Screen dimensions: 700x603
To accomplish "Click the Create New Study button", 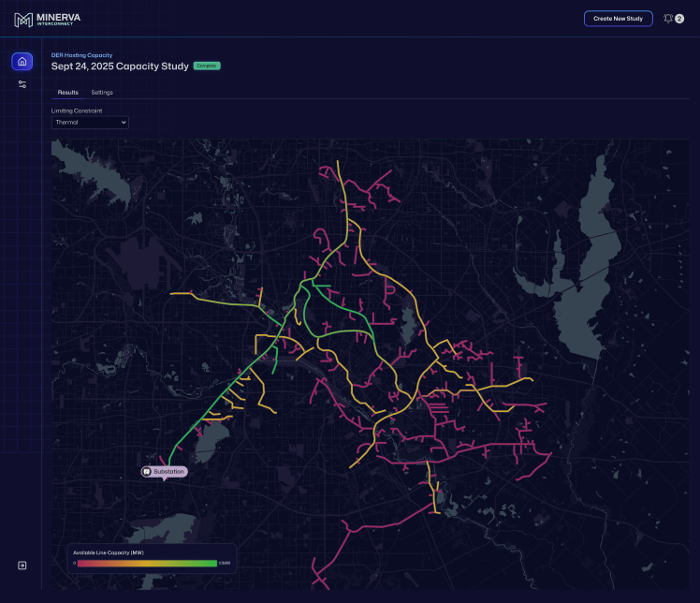I will click(618, 18).
